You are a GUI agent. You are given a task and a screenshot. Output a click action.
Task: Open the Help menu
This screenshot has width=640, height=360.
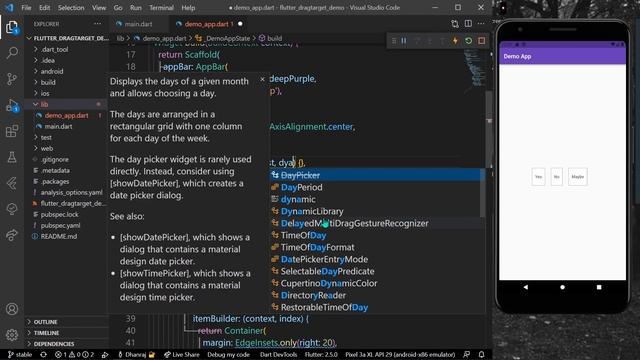[188, 7]
